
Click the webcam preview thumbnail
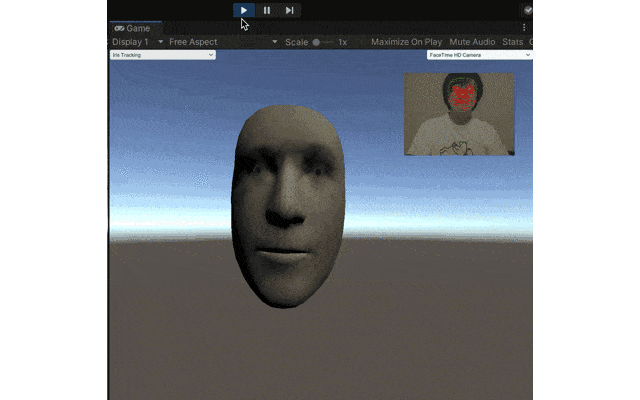click(x=459, y=114)
